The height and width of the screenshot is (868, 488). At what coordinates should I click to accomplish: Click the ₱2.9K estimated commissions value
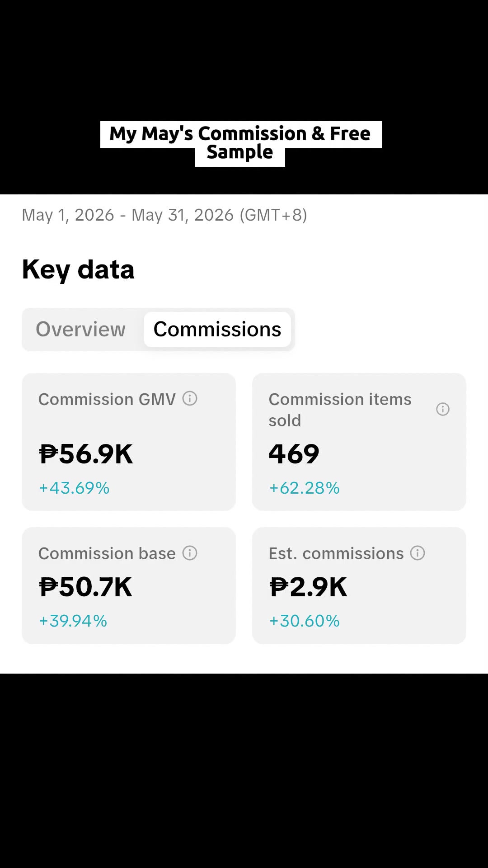pos(309,587)
